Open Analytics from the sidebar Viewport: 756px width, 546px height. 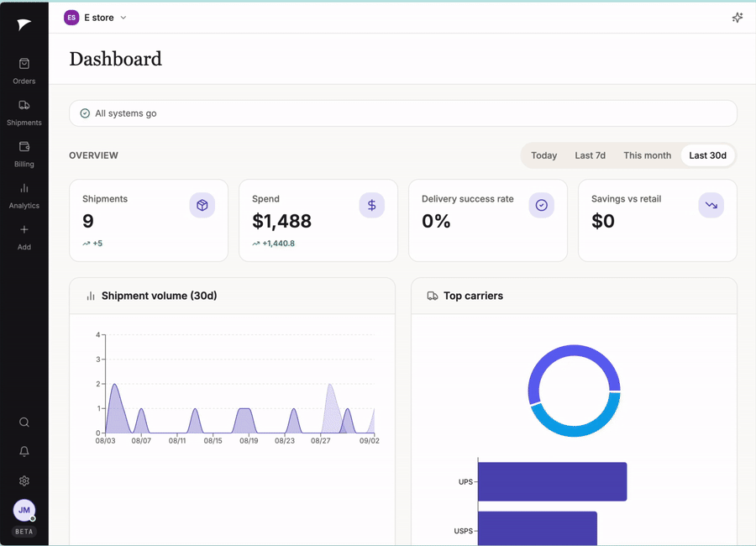coord(24,196)
